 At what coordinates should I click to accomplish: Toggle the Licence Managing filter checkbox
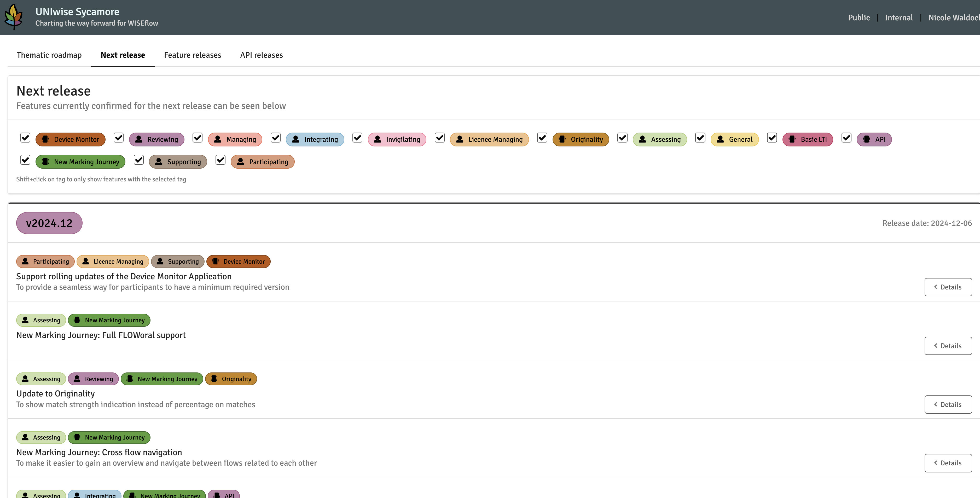click(439, 138)
